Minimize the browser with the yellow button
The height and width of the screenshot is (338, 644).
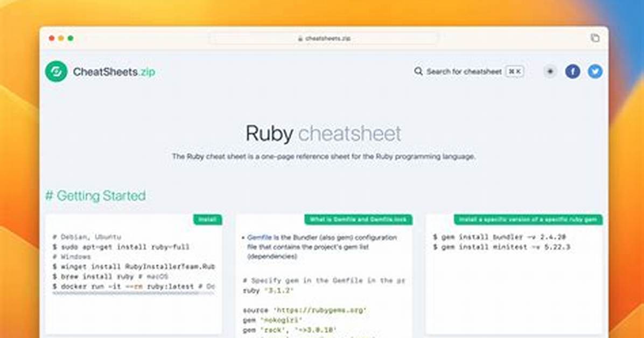click(x=61, y=38)
